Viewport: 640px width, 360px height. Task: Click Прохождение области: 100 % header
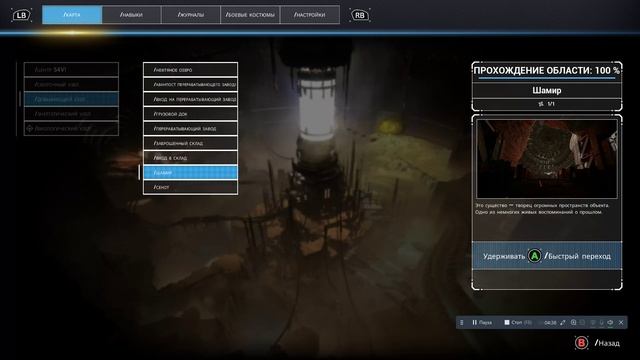(x=547, y=70)
